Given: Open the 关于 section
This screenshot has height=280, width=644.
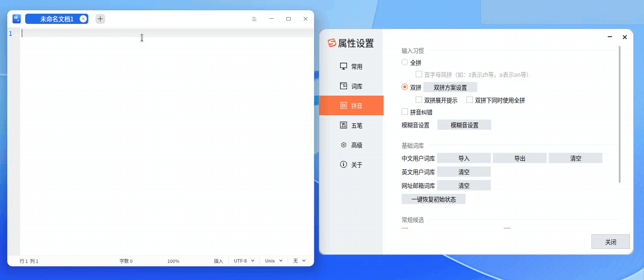Looking at the screenshot, I should coord(351,165).
